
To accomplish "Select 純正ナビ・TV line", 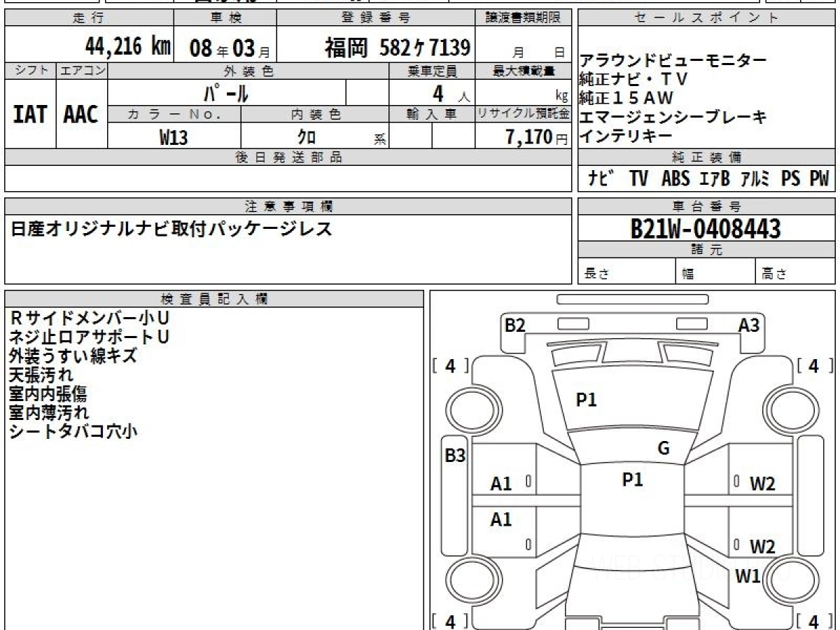I will click(x=633, y=80).
